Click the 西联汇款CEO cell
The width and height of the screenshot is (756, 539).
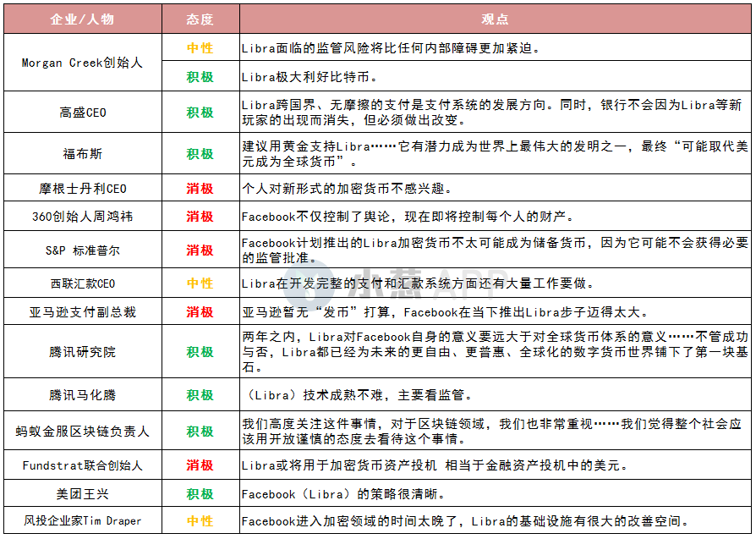coord(82,283)
